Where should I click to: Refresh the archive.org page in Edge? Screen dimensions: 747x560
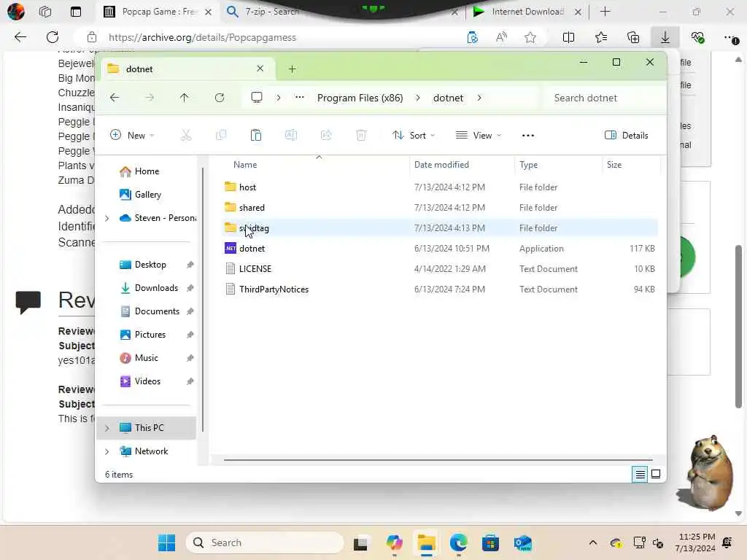click(53, 37)
